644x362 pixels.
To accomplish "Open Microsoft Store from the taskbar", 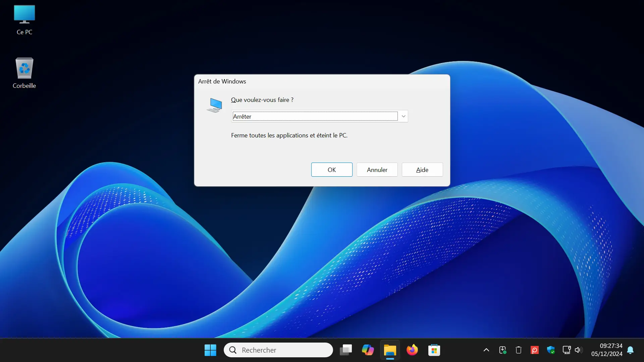I will (x=434, y=350).
